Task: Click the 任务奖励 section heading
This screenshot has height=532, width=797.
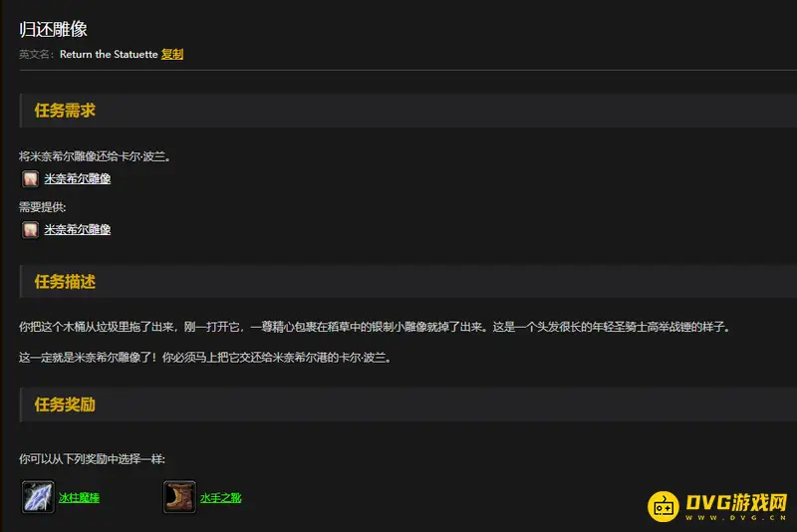Action: point(65,404)
